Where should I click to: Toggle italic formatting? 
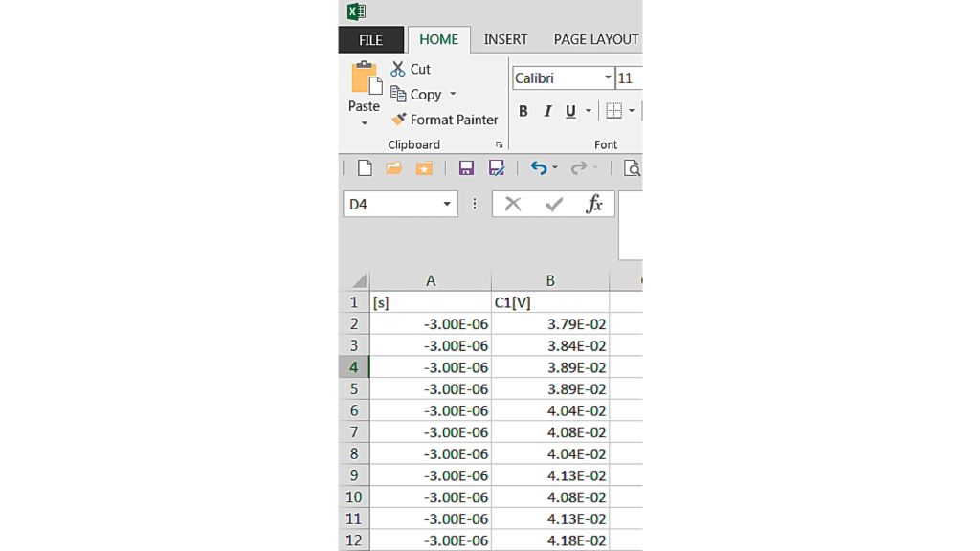tap(547, 111)
